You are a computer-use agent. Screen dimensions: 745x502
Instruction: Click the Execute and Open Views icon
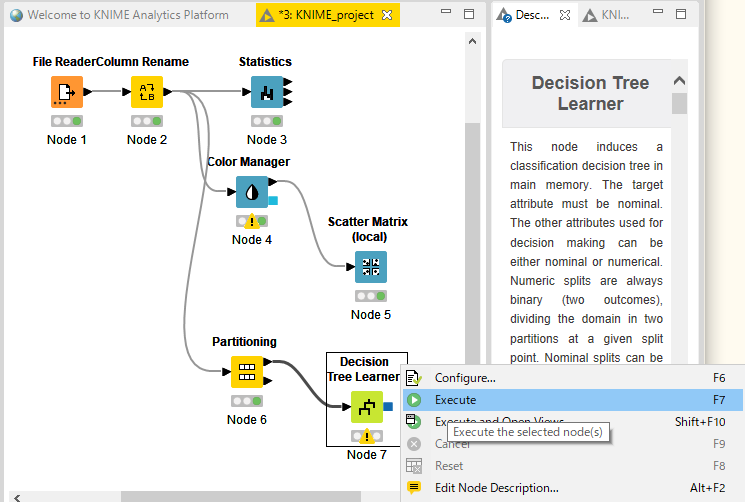413,421
